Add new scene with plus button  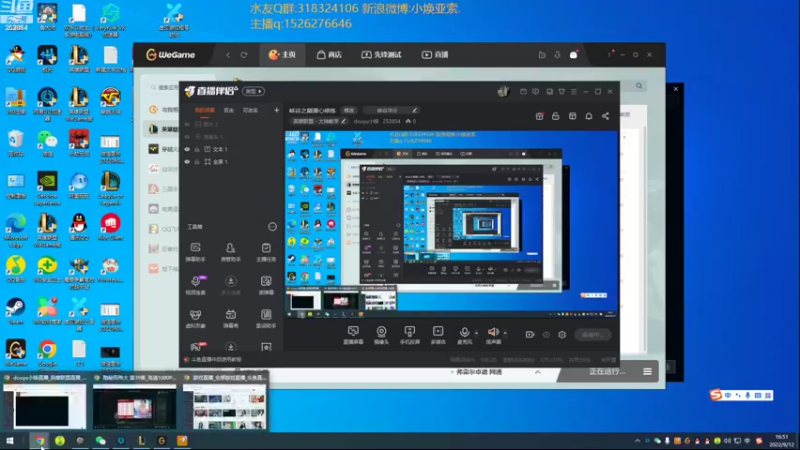coord(277,110)
